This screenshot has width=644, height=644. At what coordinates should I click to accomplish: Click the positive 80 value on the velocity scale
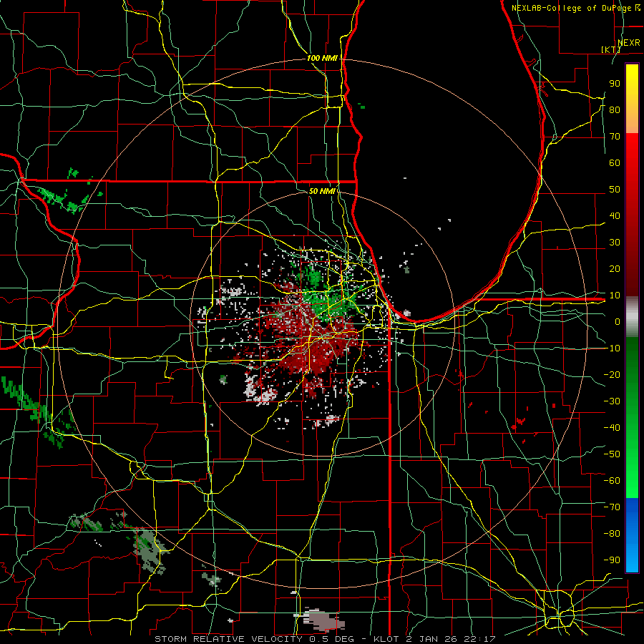615,109
